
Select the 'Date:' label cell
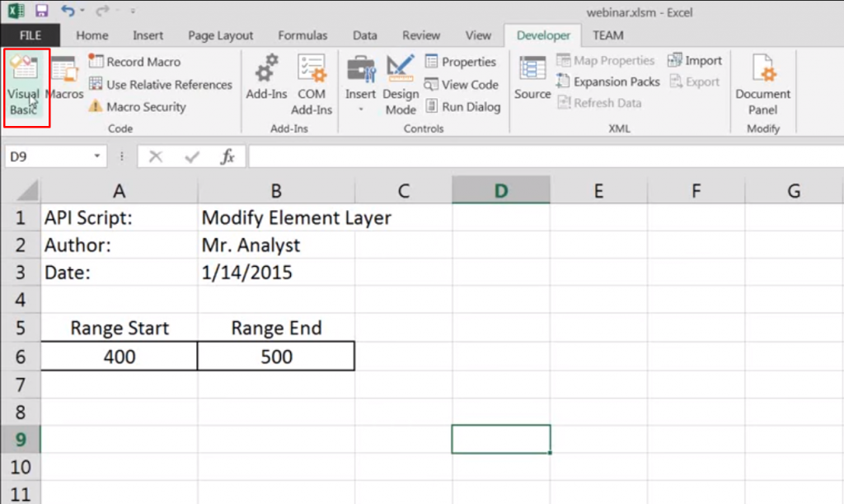tap(119, 272)
